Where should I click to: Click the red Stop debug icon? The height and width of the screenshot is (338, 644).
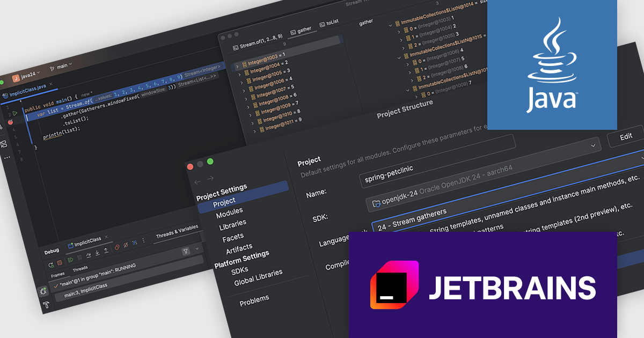[60, 262]
